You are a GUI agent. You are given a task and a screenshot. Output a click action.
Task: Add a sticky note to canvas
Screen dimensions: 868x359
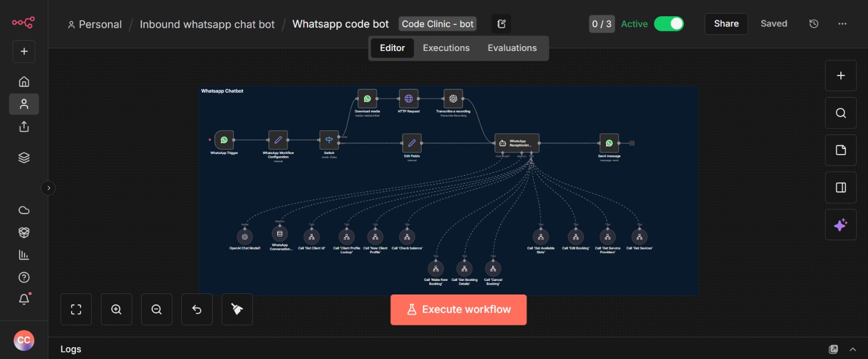pyautogui.click(x=840, y=150)
